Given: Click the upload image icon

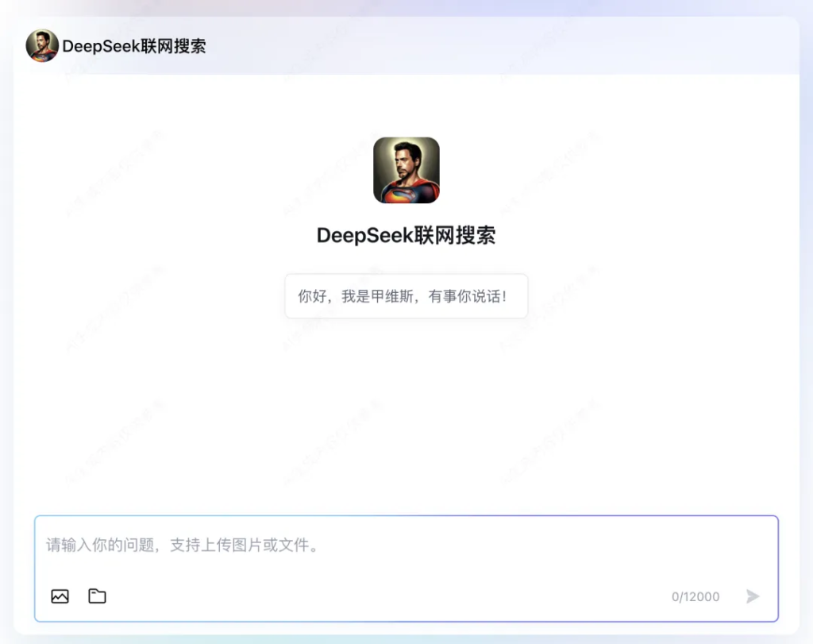Looking at the screenshot, I should tap(60, 596).
